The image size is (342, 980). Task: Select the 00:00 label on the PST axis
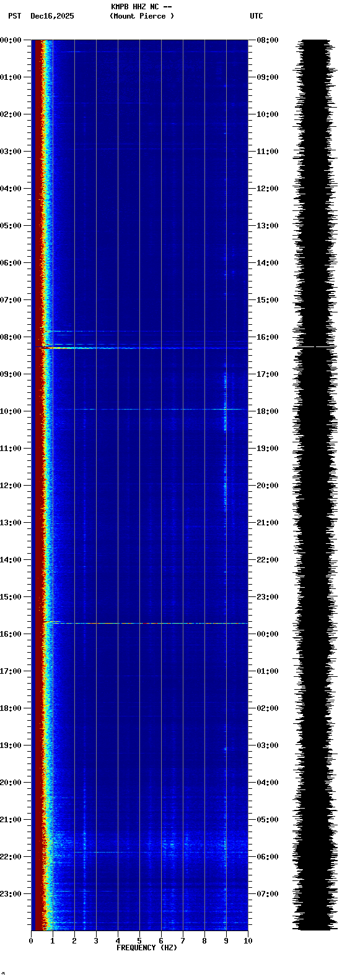point(11,40)
